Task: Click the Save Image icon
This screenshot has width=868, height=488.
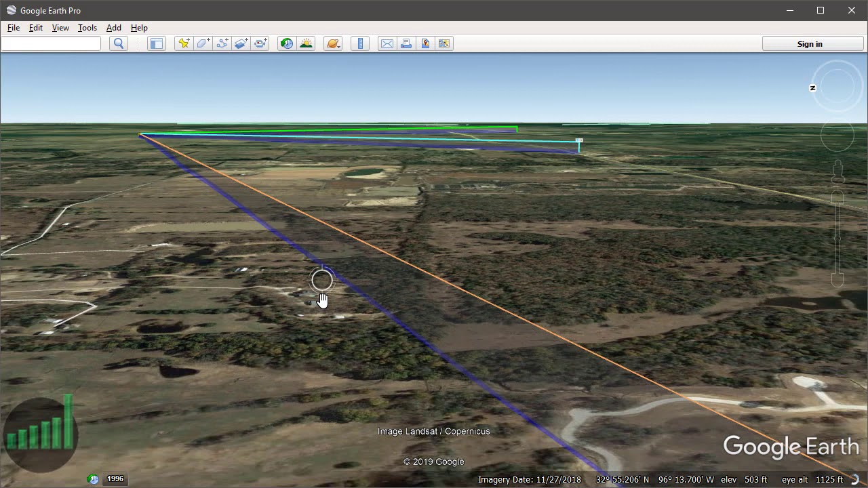Action: tap(425, 43)
